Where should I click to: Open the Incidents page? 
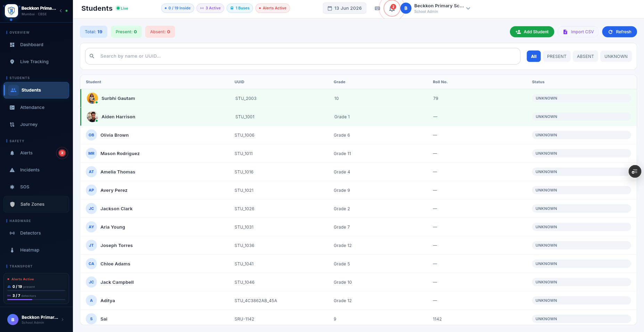click(x=36, y=170)
